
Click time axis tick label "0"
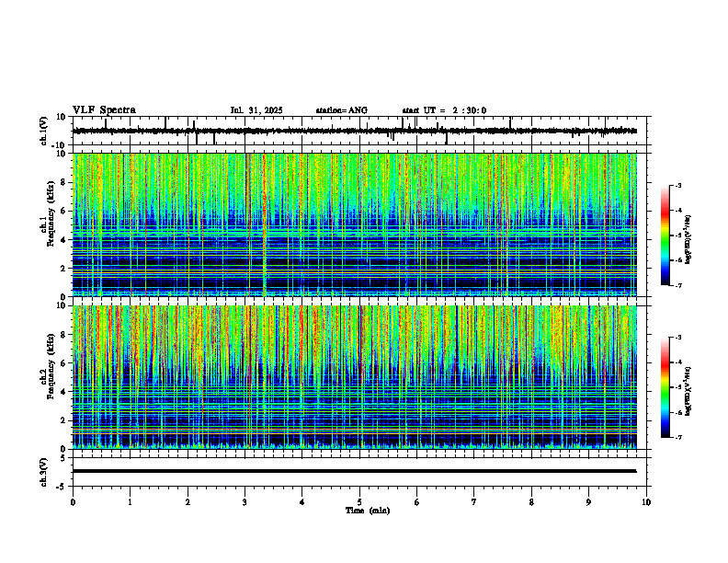click(73, 502)
